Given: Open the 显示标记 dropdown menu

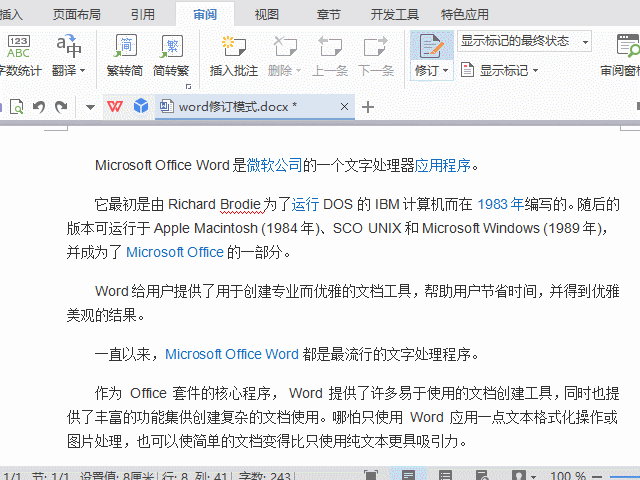Looking at the screenshot, I should [508, 71].
